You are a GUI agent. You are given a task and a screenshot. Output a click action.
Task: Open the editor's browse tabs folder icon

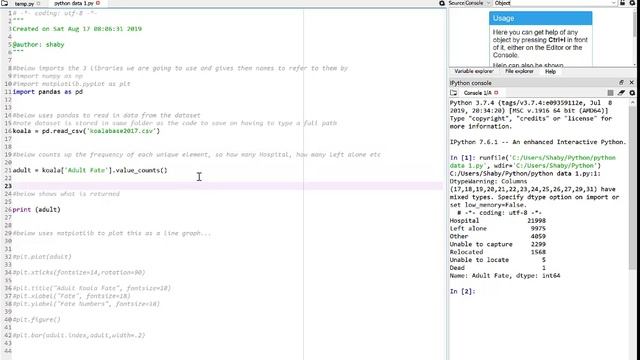pos(4,3)
